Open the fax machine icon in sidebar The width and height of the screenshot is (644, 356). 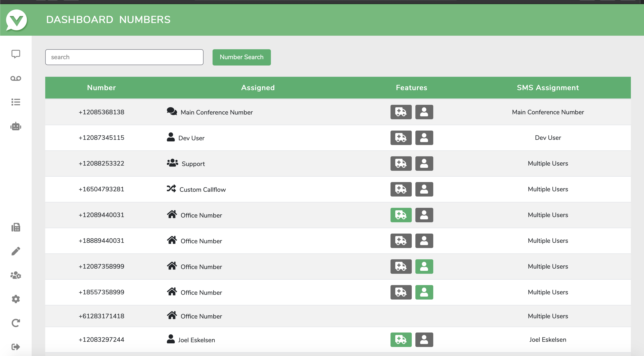coord(16,227)
